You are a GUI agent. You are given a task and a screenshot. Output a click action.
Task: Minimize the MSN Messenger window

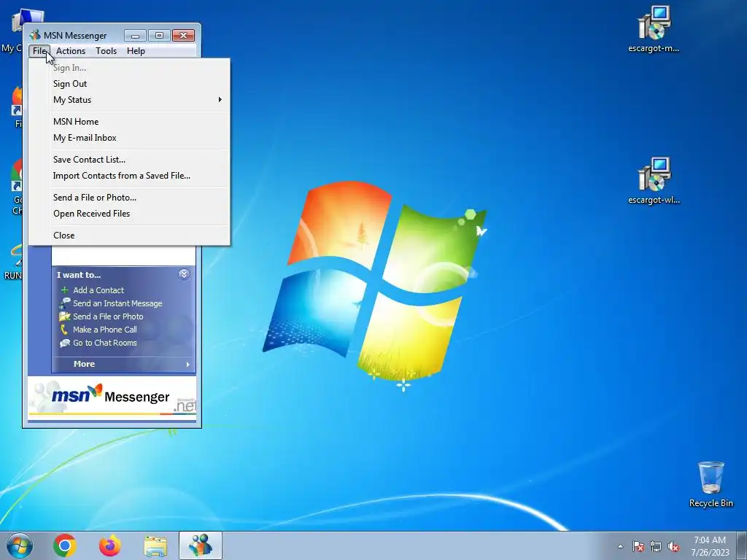pos(135,35)
